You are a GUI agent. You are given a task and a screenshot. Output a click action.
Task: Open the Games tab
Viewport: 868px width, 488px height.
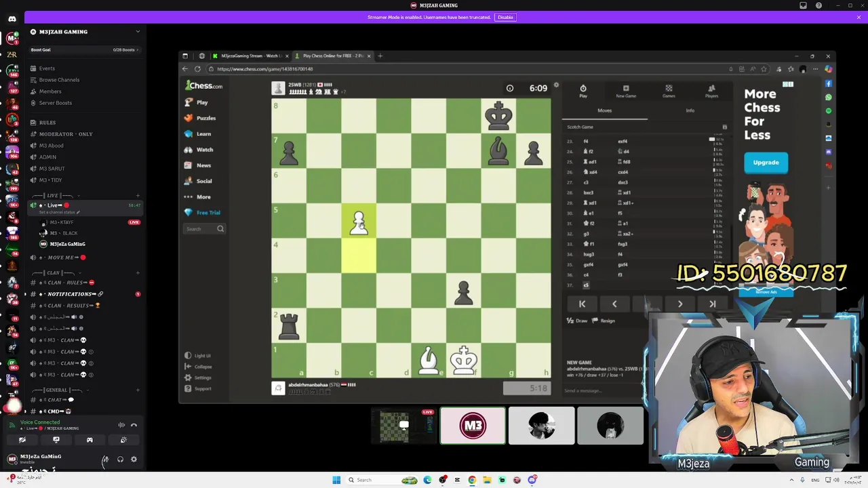point(669,91)
